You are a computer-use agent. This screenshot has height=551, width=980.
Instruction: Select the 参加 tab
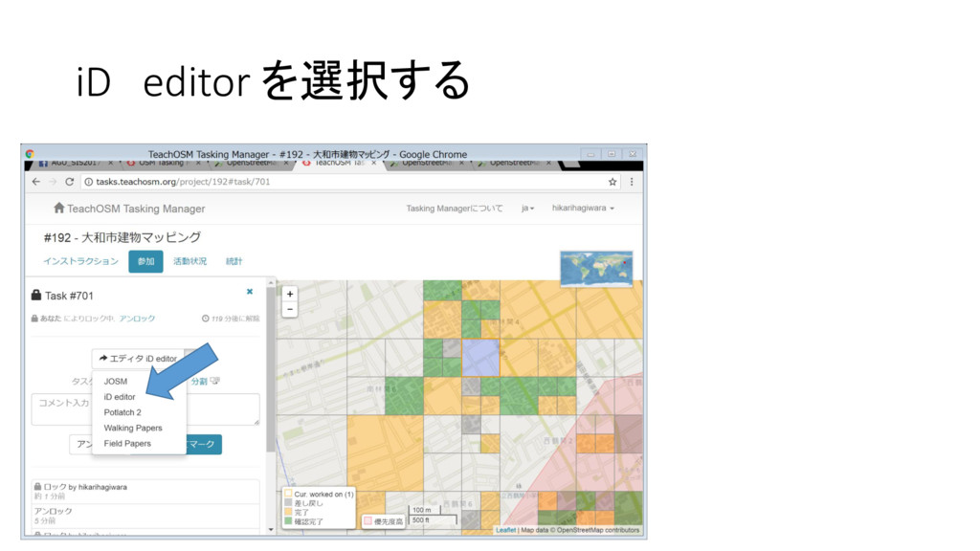(x=145, y=261)
